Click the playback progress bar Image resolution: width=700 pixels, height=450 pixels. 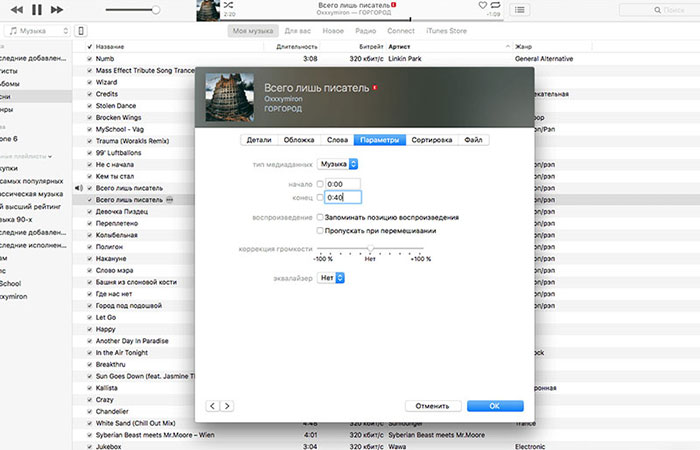click(x=362, y=20)
